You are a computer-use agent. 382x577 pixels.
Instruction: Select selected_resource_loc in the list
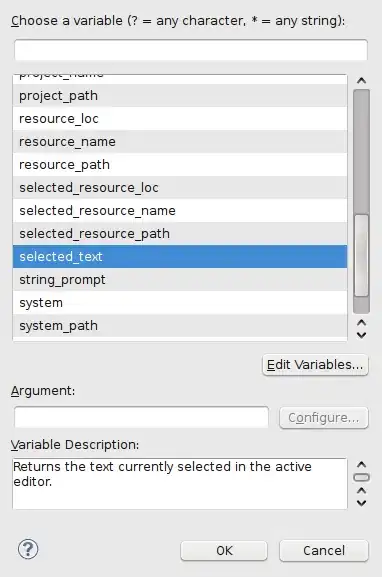click(x=180, y=188)
